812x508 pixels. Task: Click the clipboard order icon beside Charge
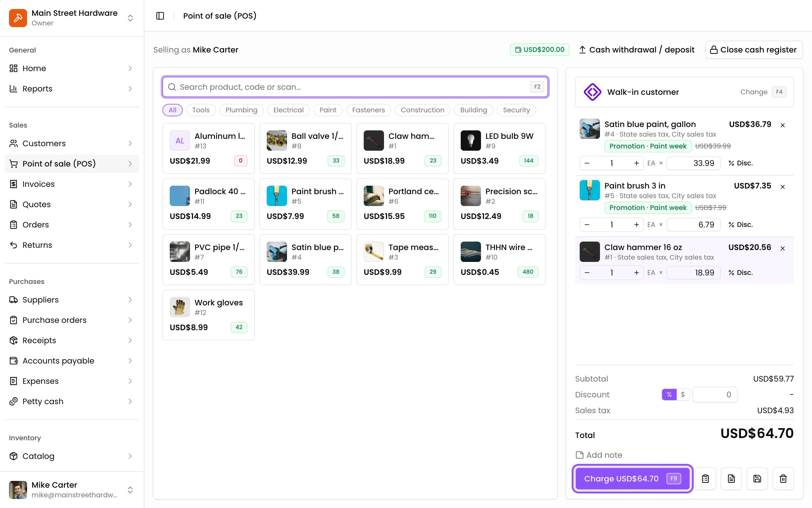[705, 478]
